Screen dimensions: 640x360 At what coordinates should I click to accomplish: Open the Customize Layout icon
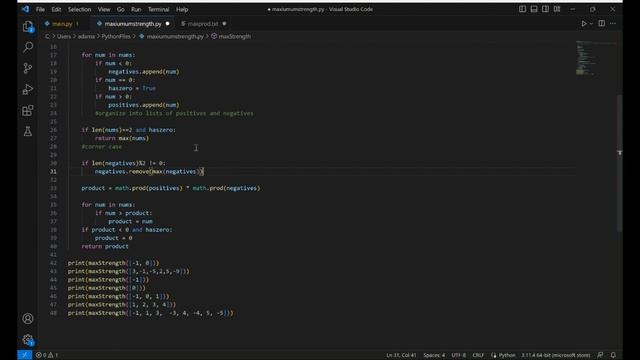click(557, 9)
